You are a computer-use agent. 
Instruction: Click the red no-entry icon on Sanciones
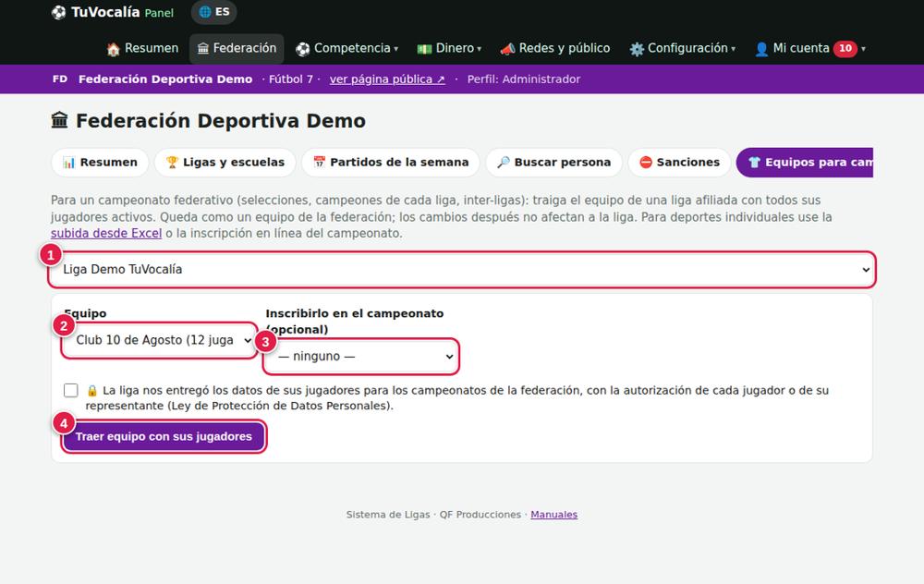(x=646, y=162)
